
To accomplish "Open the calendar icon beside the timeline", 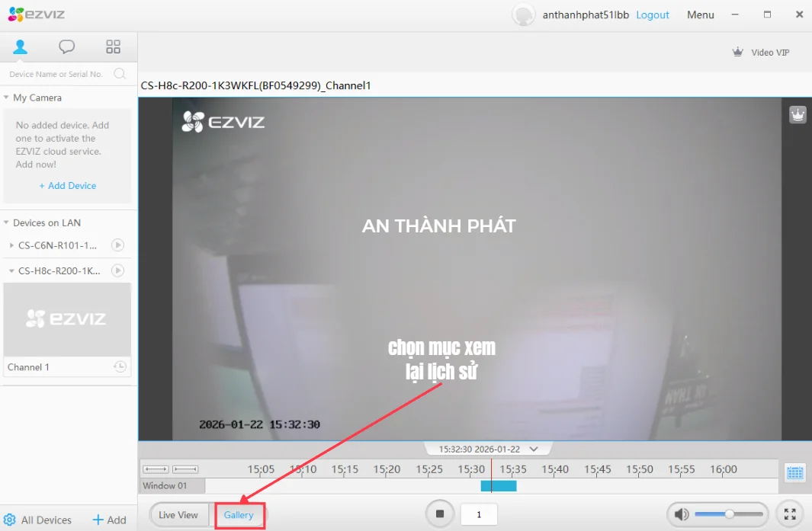I will (x=795, y=473).
